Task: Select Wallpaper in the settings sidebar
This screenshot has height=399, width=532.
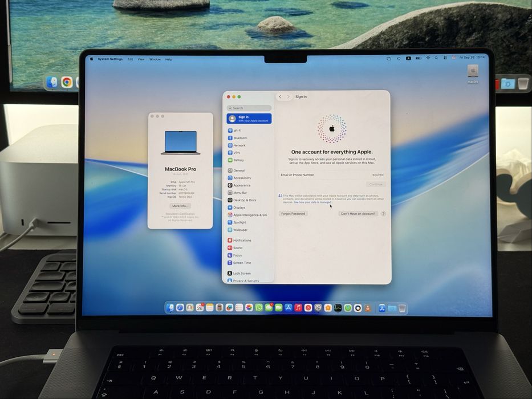Action: pos(249,230)
